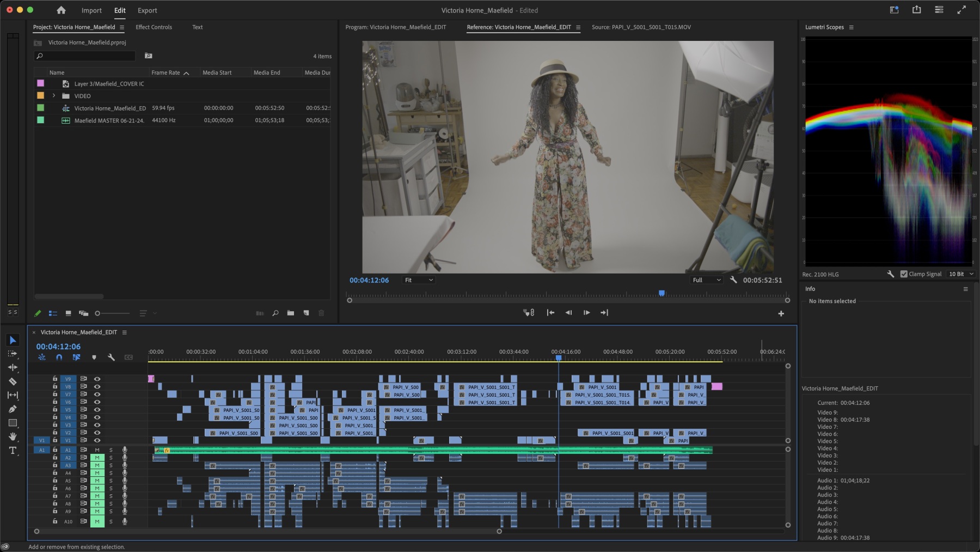Screen dimensions: 980x552
Task: Hide track V9 with eye icon
Action: [x=97, y=379]
